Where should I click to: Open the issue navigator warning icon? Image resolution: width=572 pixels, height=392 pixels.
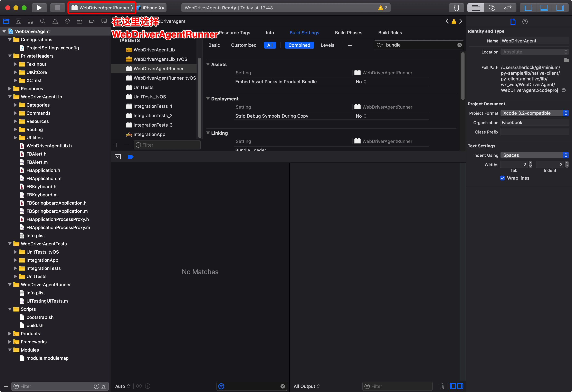tap(55, 21)
